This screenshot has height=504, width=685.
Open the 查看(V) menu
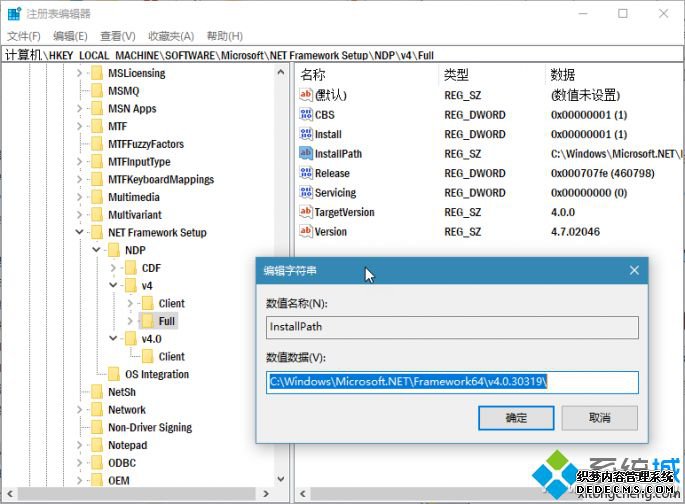tap(118, 36)
